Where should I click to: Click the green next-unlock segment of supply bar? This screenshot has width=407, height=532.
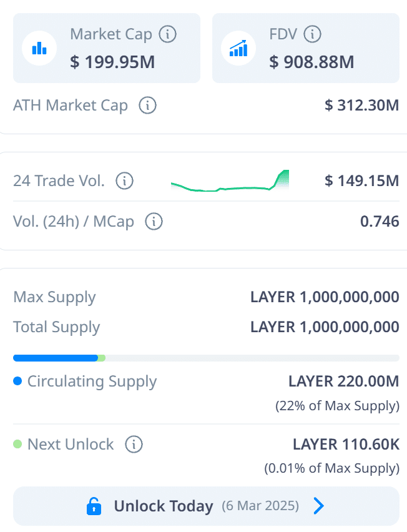[102, 358]
